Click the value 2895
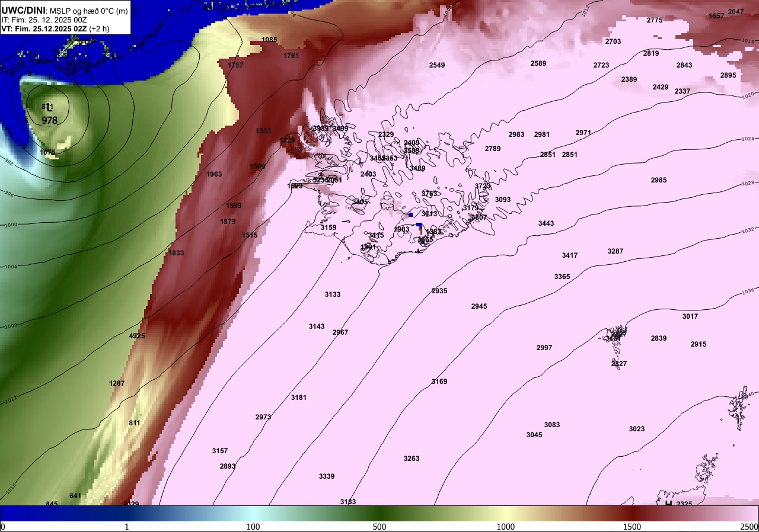Image resolution: width=759 pixels, height=532 pixels. 728,75
